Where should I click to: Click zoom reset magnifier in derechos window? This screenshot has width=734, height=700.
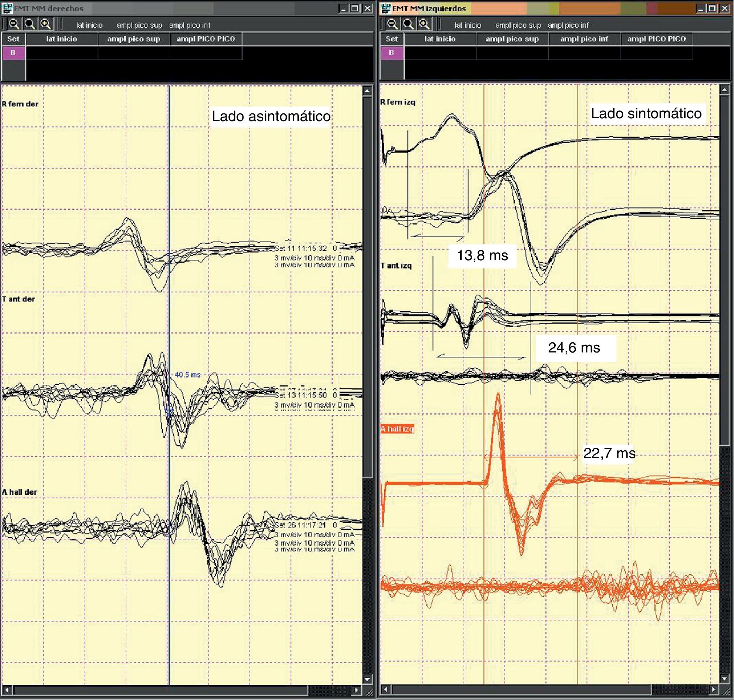30,25
